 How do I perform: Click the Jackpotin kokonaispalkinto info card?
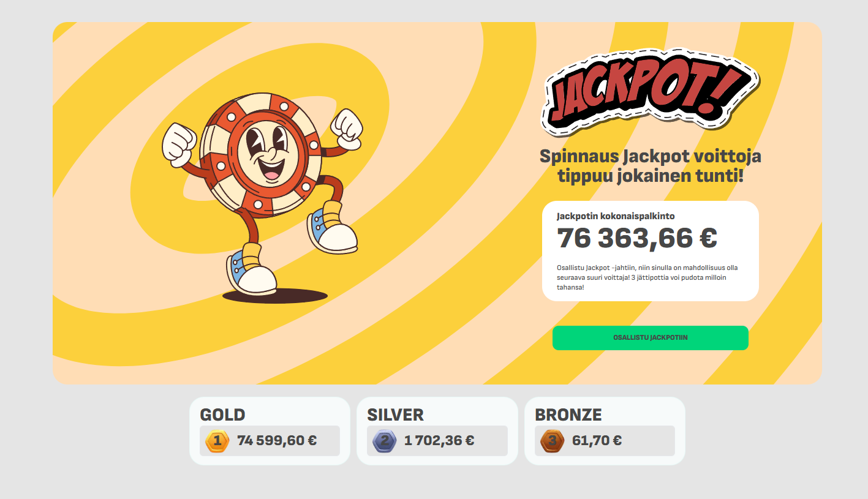coord(649,250)
